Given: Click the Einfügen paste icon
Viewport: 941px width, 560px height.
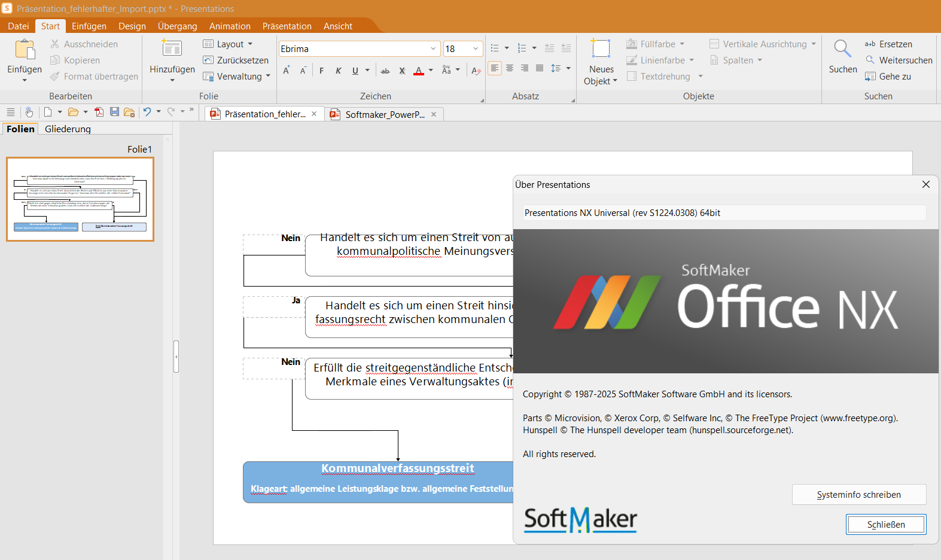Looking at the screenshot, I should click(25, 50).
